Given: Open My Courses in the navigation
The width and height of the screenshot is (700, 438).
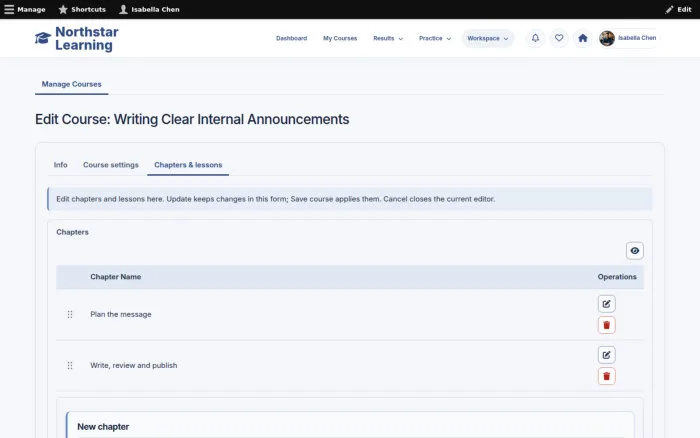Looking at the screenshot, I should (x=340, y=38).
